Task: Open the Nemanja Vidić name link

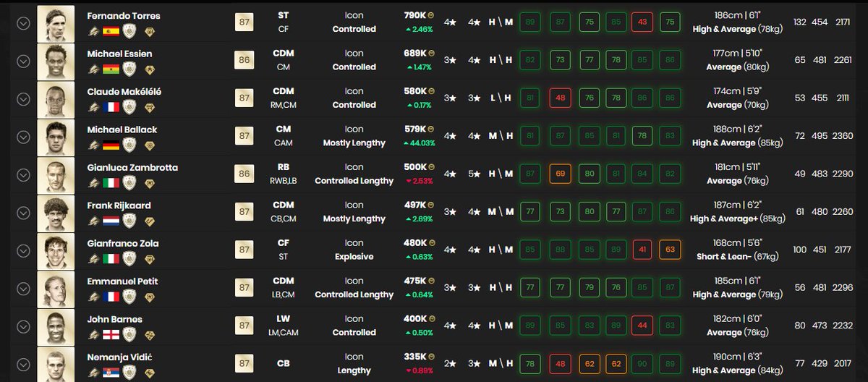Action: 120,357
